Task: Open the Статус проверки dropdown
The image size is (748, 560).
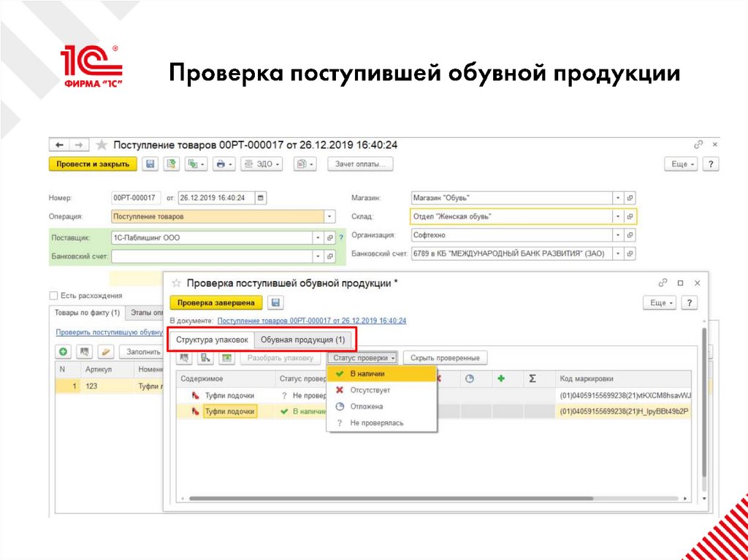Action: (x=365, y=358)
